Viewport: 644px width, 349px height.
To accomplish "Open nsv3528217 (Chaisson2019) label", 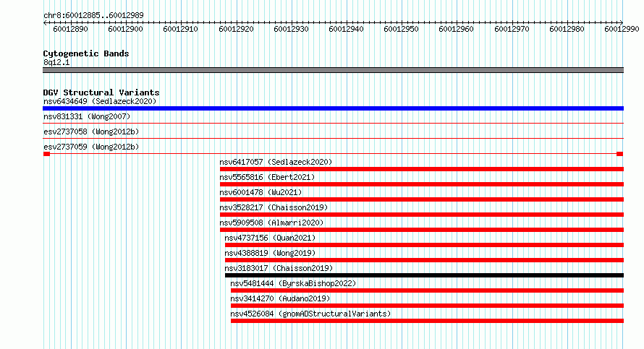I will 274,207.
